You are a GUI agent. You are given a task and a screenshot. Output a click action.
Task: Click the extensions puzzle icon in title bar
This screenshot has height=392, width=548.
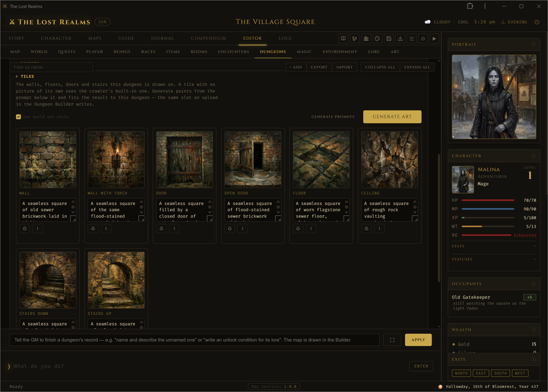coord(470,6)
